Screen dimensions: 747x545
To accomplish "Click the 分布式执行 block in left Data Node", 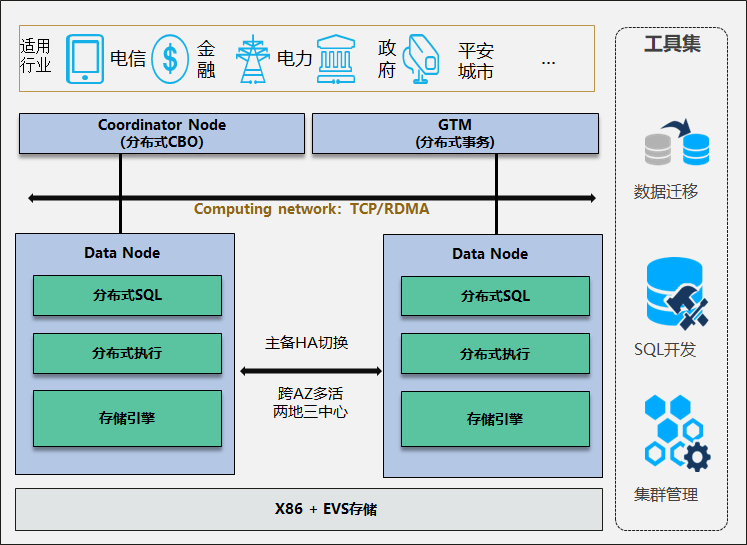I will tap(127, 353).
